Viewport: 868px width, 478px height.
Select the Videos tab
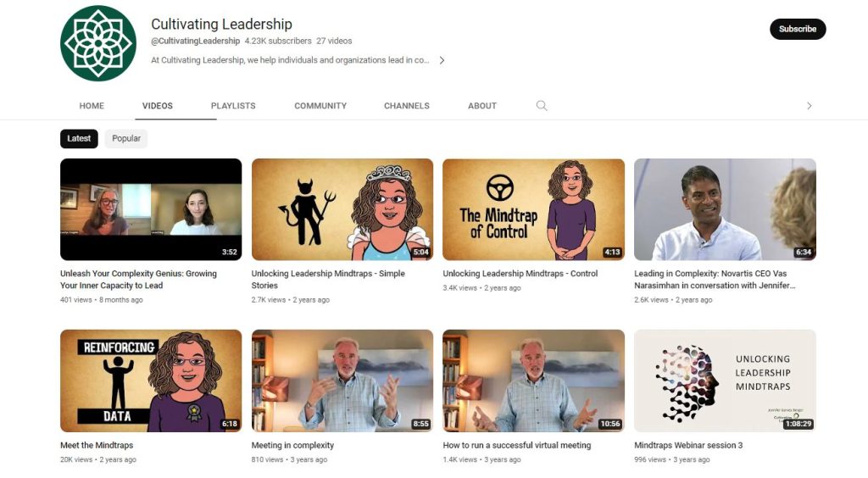(157, 106)
